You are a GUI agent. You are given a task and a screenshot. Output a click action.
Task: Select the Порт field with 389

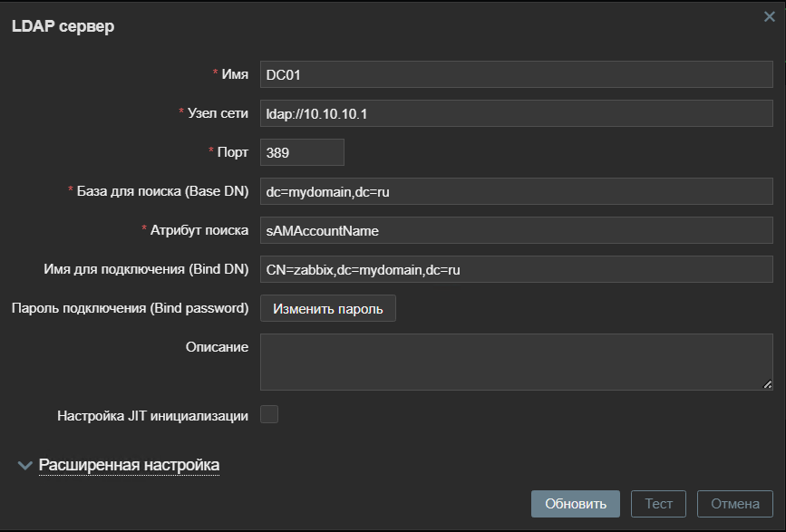click(x=302, y=152)
